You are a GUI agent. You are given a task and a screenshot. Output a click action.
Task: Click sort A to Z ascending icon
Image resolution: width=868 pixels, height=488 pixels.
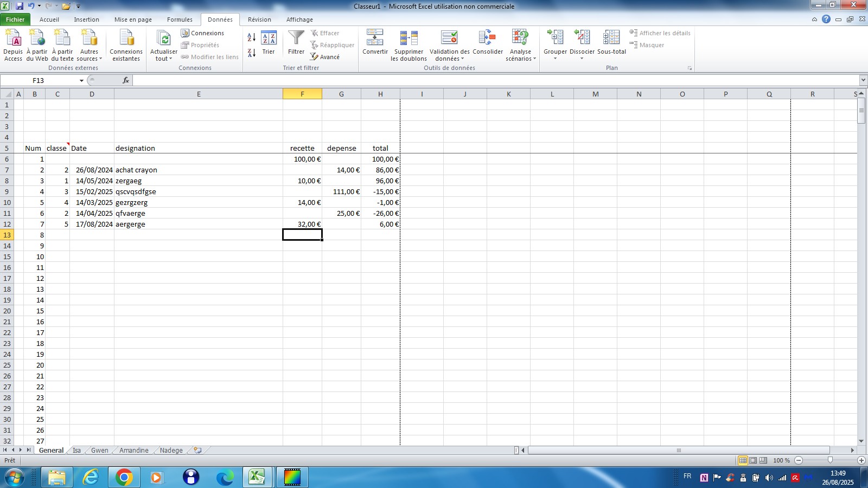point(251,37)
